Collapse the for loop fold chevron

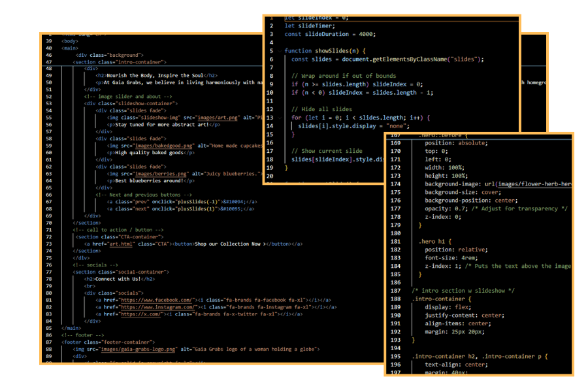[x=280, y=118]
